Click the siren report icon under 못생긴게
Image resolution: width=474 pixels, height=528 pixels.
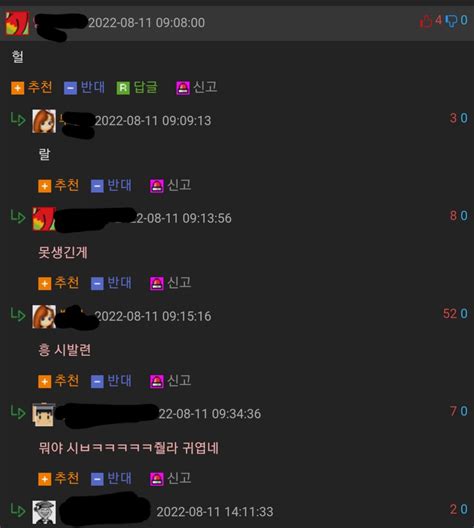[157, 284]
